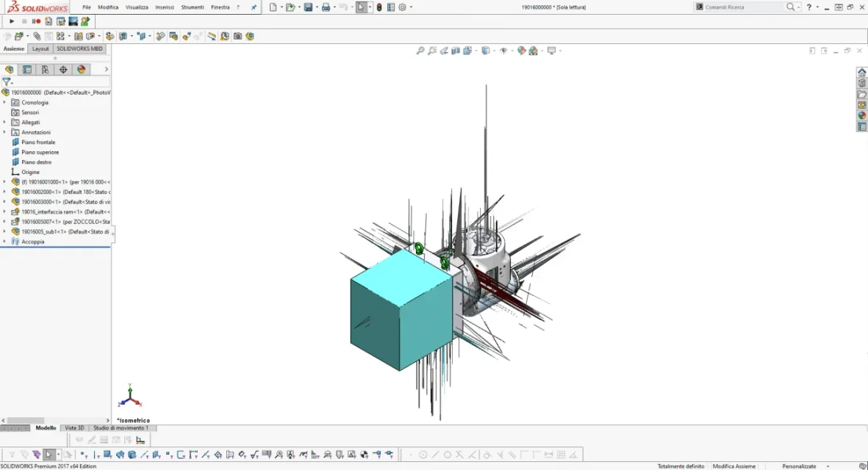The image size is (868, 470).
Task: Open the Options gear icon
Action: [x=403, y=7]
